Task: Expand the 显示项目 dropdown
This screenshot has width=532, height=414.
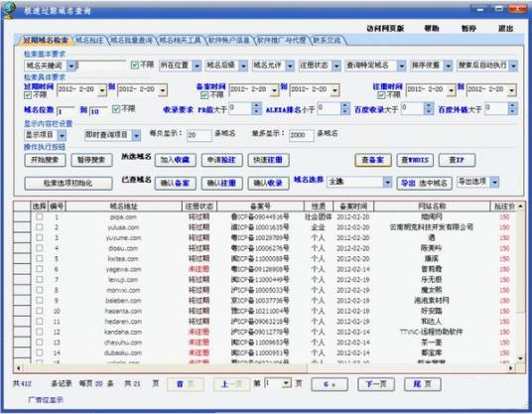Action: click(63, 135)
